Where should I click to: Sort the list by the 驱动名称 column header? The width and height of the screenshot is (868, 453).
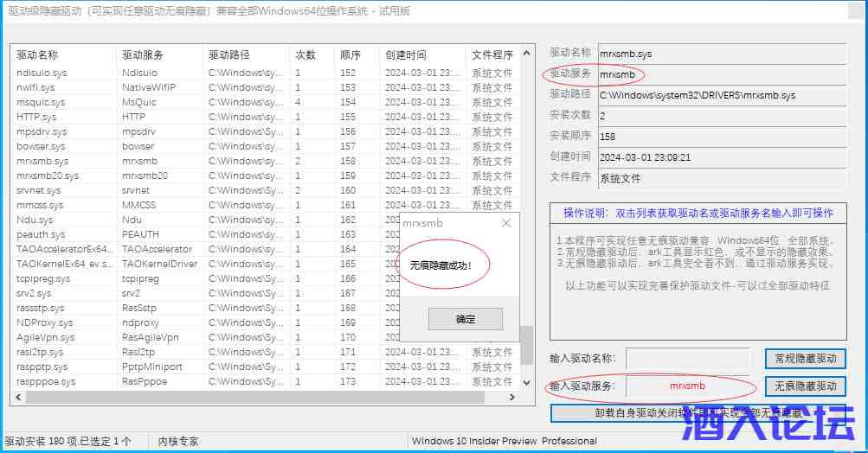pyautogui.click(x=63, y=55)
